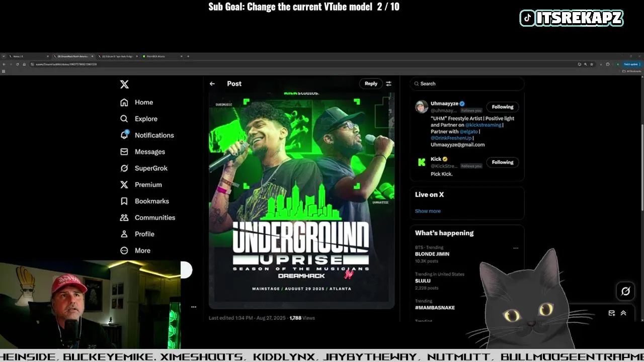Click the browser back button
This screenshot has width=644, height=362.
click(x=4, y=64)
